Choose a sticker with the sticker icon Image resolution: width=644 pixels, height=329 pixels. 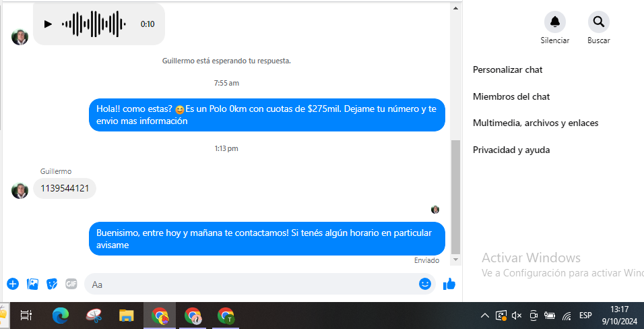click(x=52, y=284)
